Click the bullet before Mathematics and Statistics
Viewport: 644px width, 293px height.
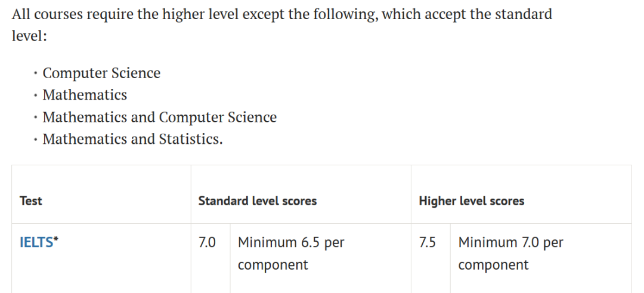click(x=36, y=139)
